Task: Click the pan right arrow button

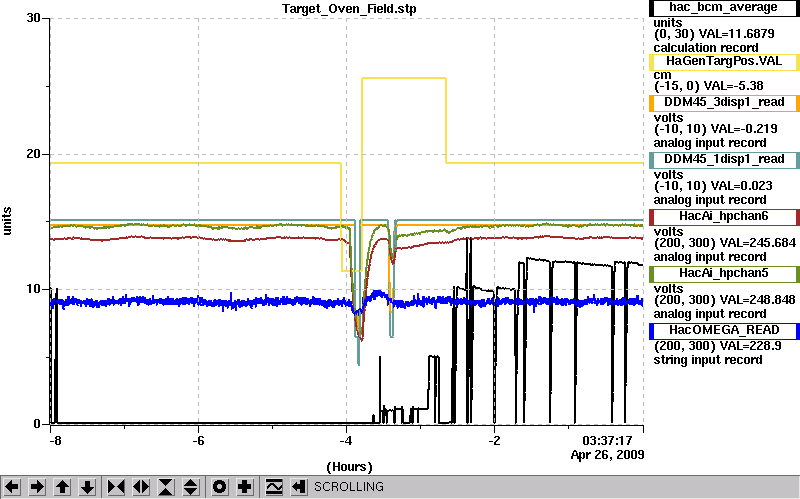Action: click(37, 487)
